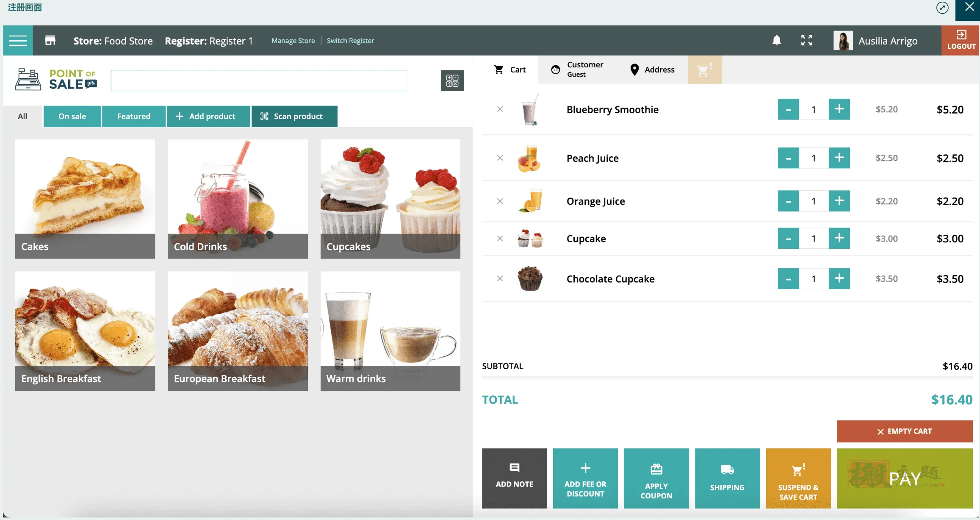Increase Blueberry Smoothie quantity
Image resolution: width=980 pixels, height=520 pixels.
pos(839,109)
